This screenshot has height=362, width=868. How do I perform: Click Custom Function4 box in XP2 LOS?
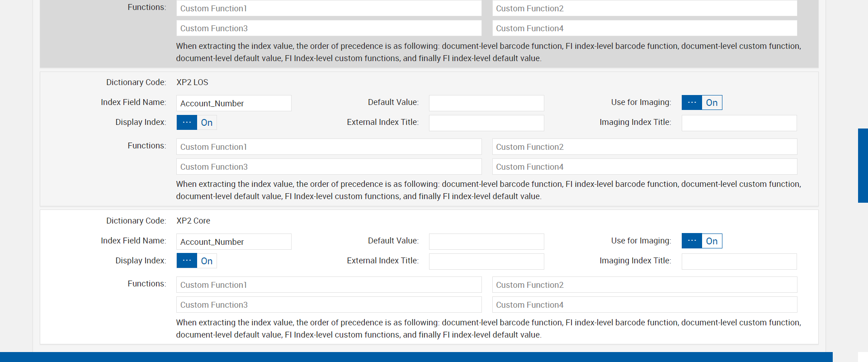pos(645,167)
